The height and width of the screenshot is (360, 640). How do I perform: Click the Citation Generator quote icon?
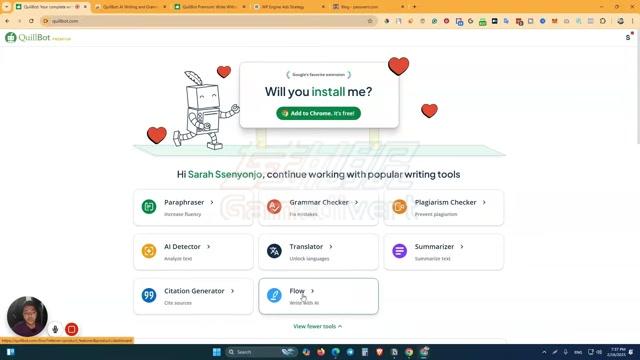pos(149,295)
